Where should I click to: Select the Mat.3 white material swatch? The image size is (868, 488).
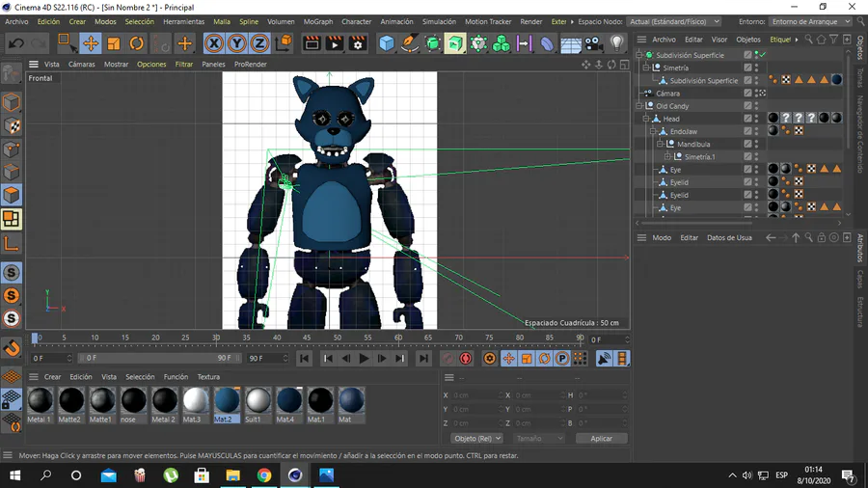pyautogui.click(x=196, y=405)
